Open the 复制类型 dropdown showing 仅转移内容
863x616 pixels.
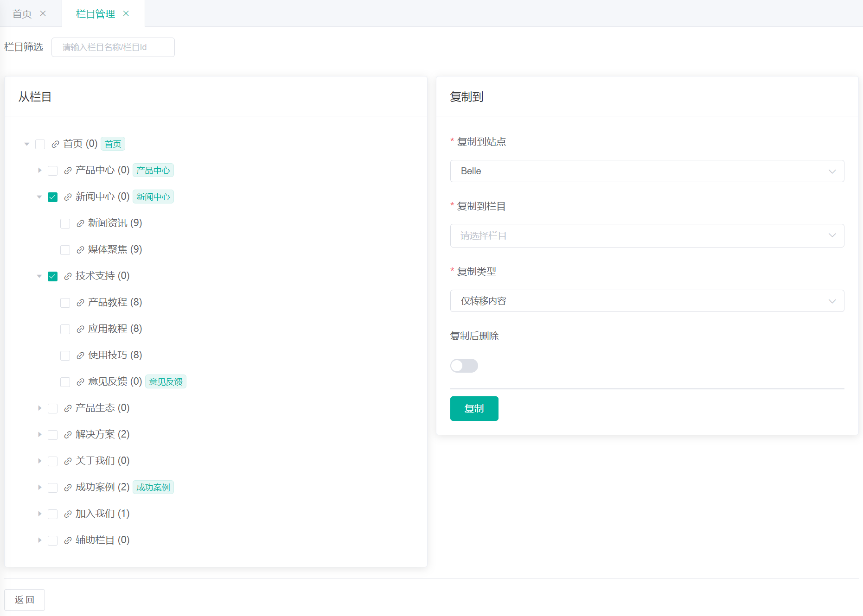(x=646, y=301)
